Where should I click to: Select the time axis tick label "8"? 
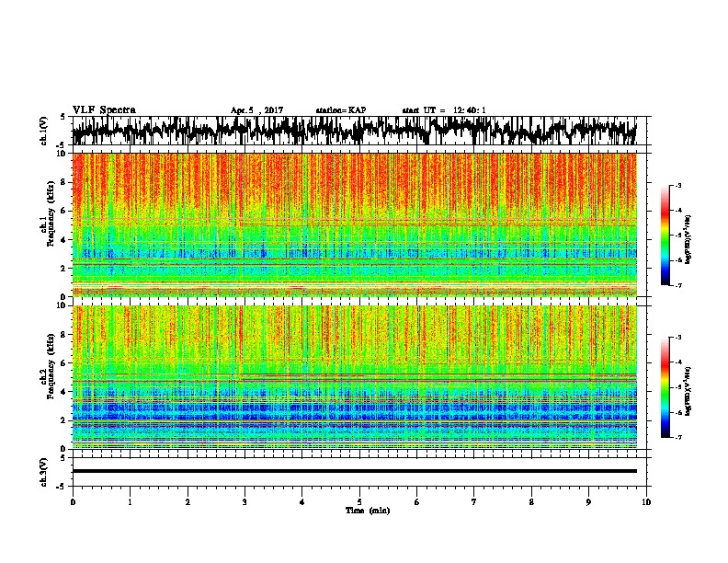coord(531,502)
